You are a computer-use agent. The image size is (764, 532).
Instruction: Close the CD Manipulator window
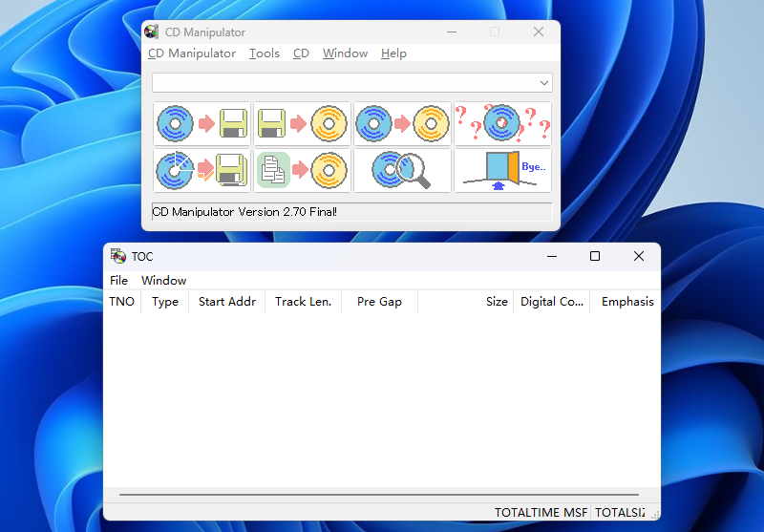click(539, 32)
